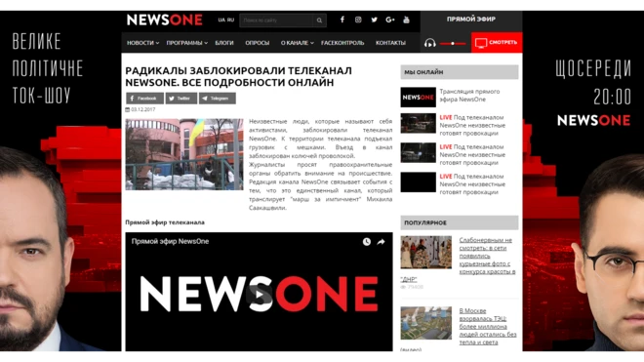Expand the О канале menu dropdown
The height and width of the screenshot is (362, 644).
pos(297,43)
